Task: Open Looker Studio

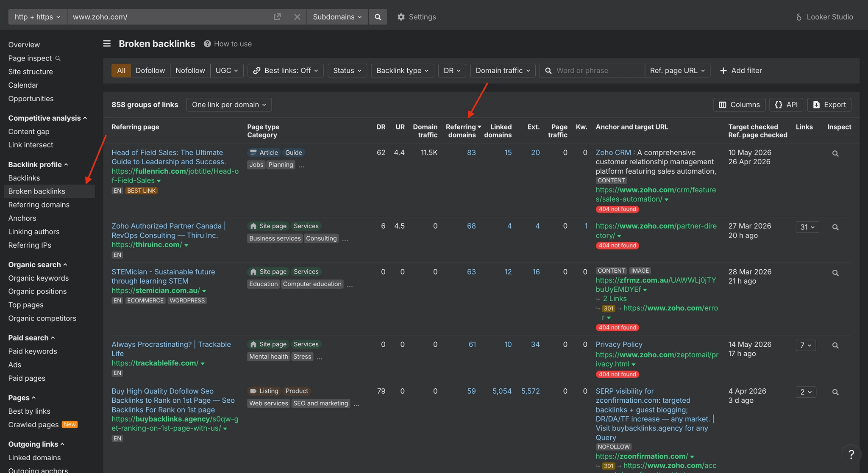Action: [824, 17]
